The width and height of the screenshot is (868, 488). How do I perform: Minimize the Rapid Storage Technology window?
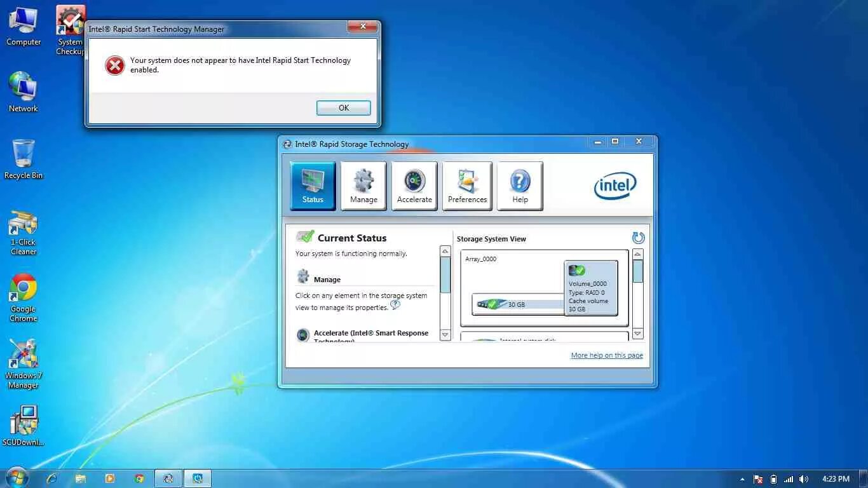(x=597, y=142)
